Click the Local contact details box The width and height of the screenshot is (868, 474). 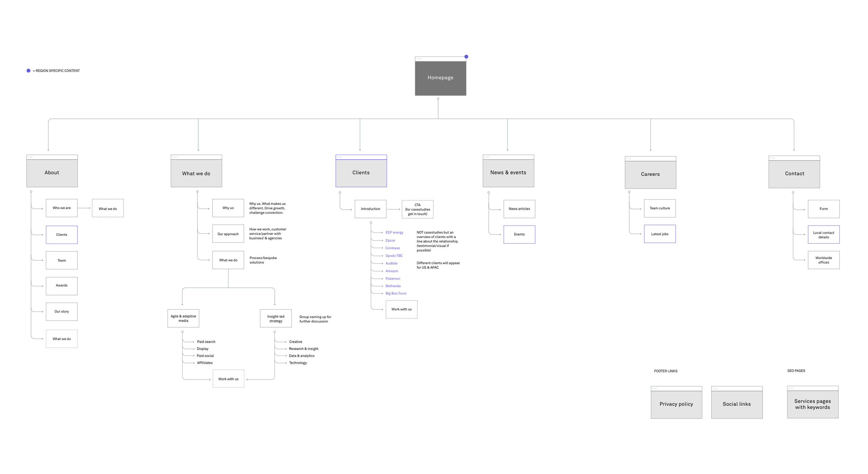coord(823,235)
